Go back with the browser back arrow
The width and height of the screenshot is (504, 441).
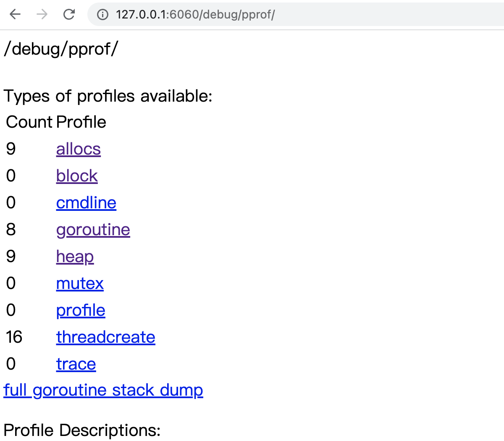pyautogui.click(x=15, y=14)
